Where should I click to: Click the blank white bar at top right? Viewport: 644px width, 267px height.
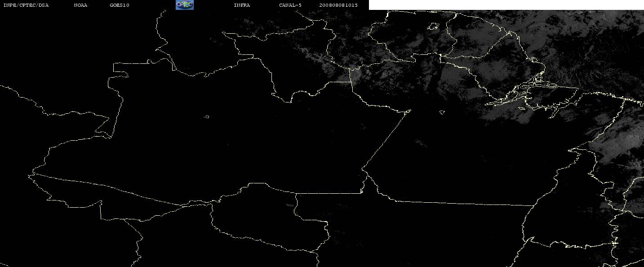coord(506,5)
